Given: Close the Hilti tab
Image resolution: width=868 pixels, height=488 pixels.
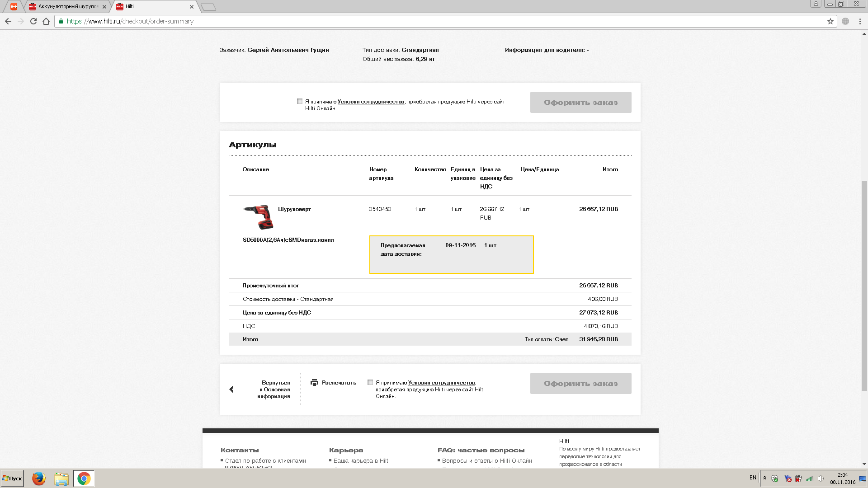Looking at the screenshot, I should point(192,7).
